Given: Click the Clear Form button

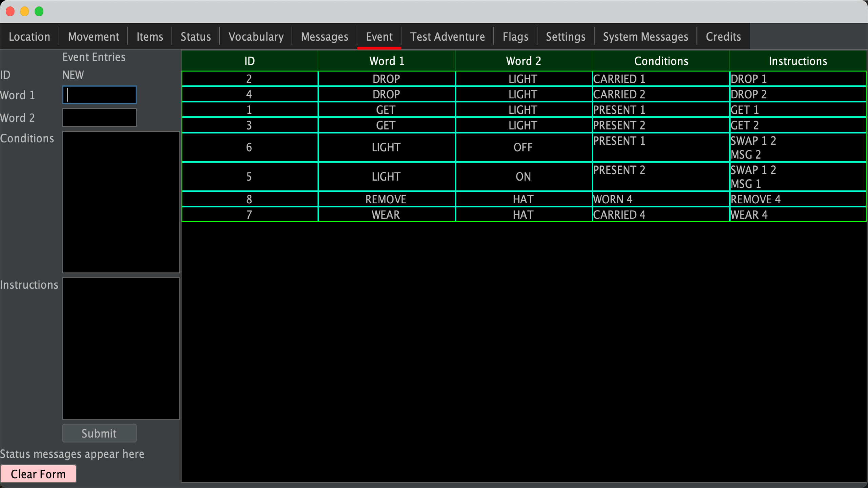Looking at the screenshot, I should (x=39, y=474).
